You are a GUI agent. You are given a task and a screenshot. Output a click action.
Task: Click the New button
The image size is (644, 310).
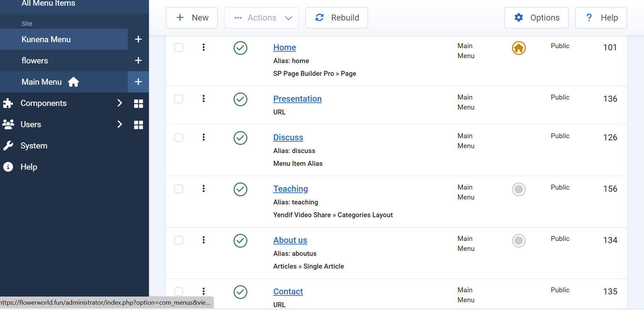click(192, 18)
